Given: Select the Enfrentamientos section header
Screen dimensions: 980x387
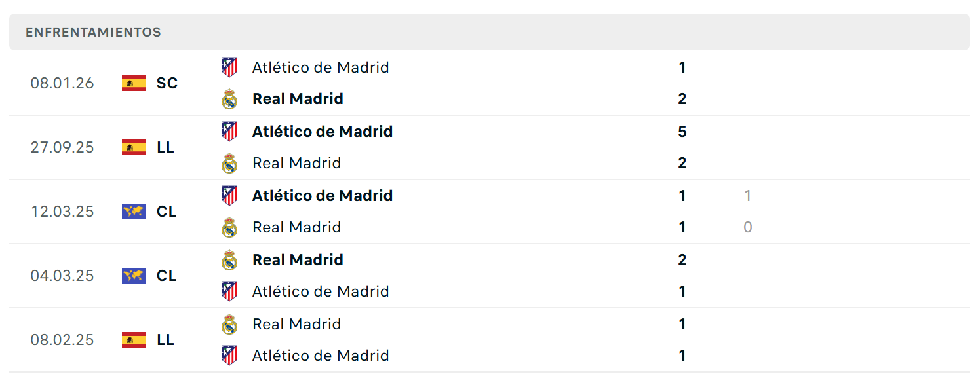Looking at the screenshot, I should click(x=489, y=32).
